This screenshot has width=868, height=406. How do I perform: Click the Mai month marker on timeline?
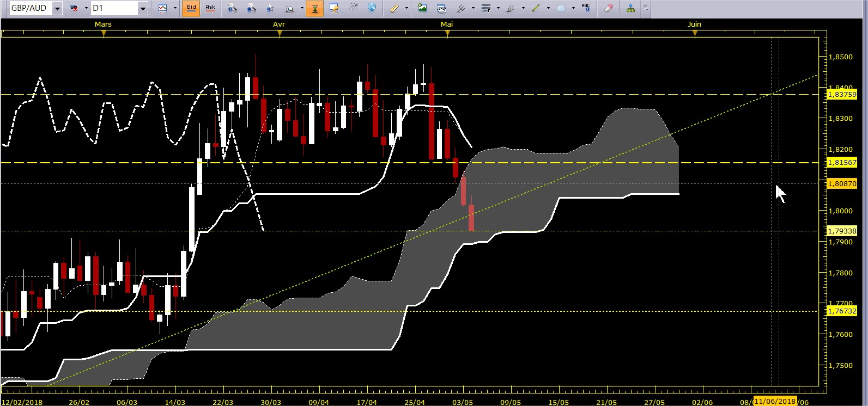click(x=447, y=24)
